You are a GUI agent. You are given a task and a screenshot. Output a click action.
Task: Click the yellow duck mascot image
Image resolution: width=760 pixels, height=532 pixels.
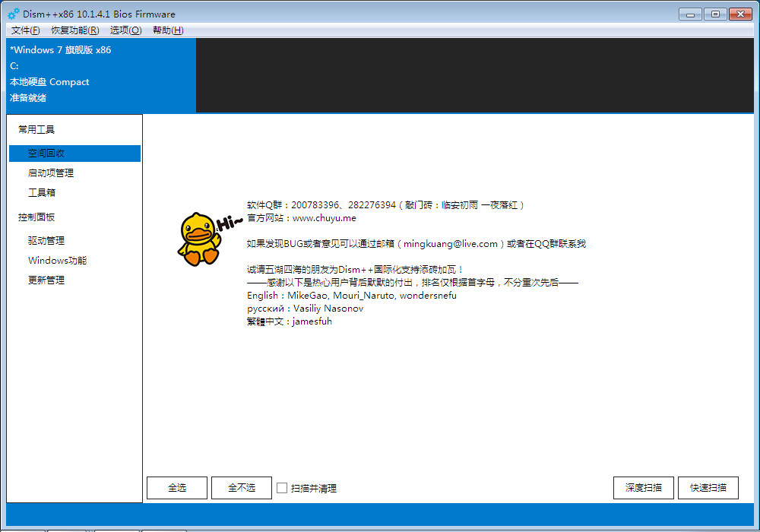pos(199,239)
